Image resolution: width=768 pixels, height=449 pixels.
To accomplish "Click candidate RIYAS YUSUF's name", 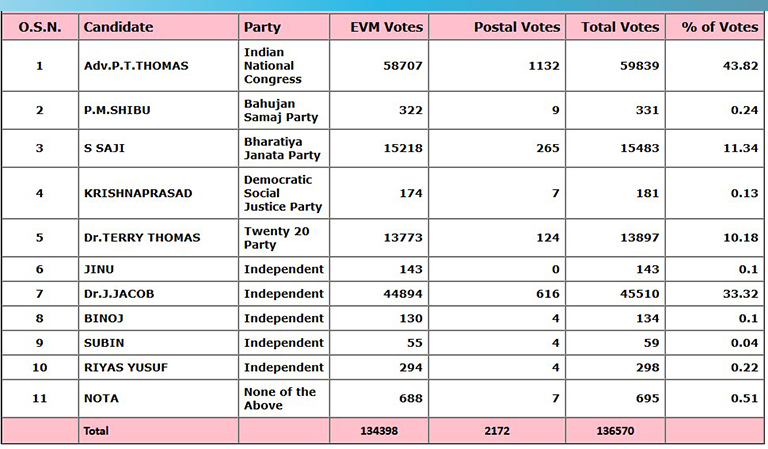I will [126, 367].
